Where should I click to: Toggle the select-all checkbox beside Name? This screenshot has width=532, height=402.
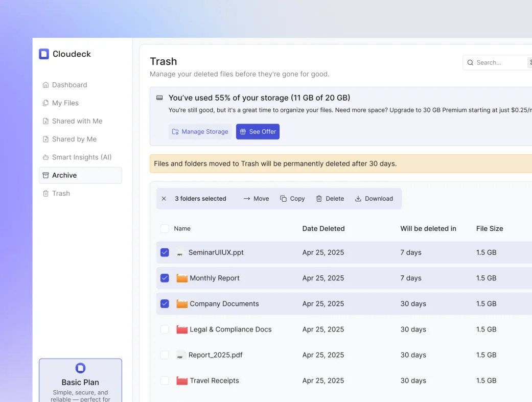(x=165, y=228)
